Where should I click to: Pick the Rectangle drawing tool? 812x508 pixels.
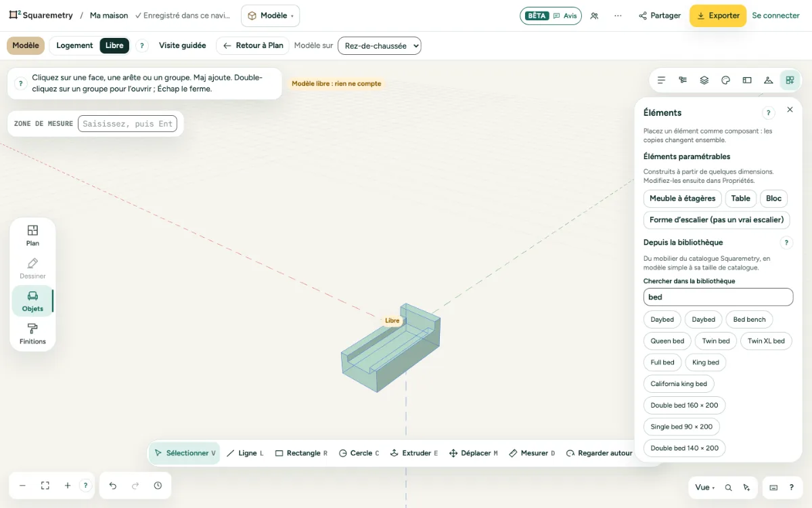click(x=301, y=453)
